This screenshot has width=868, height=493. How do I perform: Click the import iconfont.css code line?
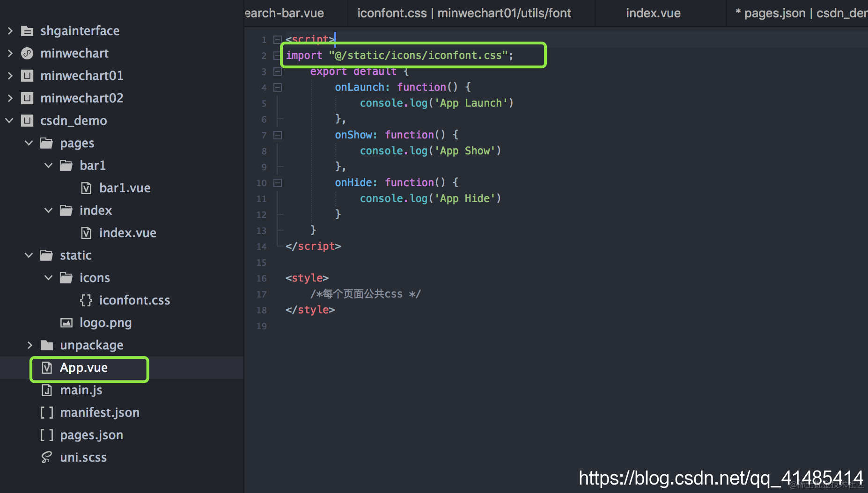(400, 56)
